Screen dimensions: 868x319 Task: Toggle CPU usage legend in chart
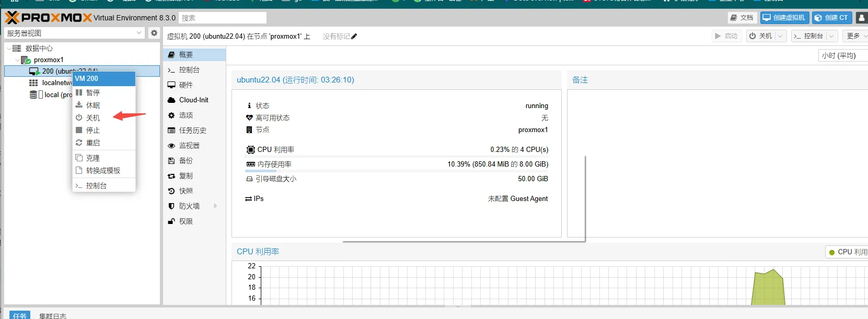[848, 252]
